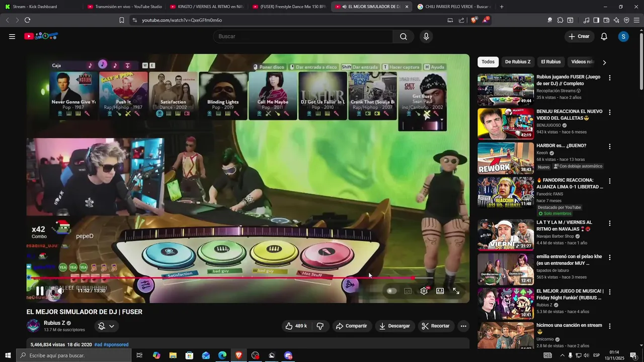This screenshot has height=362, width=644.
Task: Open the Rubius Z channel name
Action: (x=54, y=323)
